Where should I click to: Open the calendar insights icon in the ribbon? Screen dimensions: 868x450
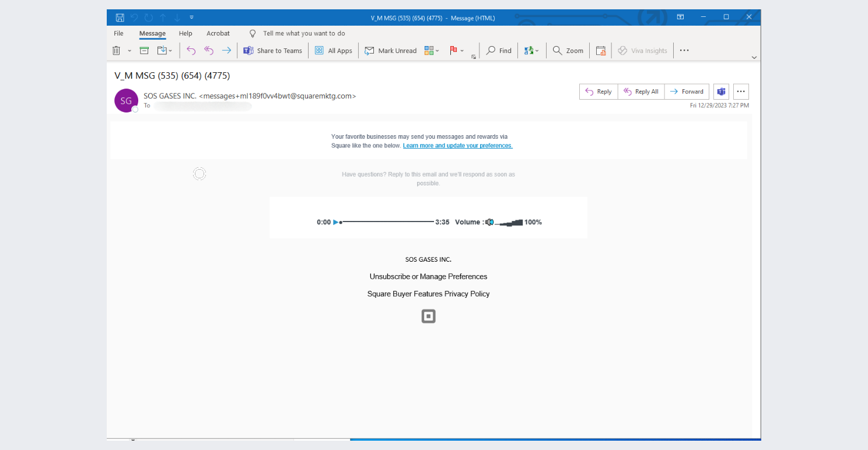pos(601,51)
